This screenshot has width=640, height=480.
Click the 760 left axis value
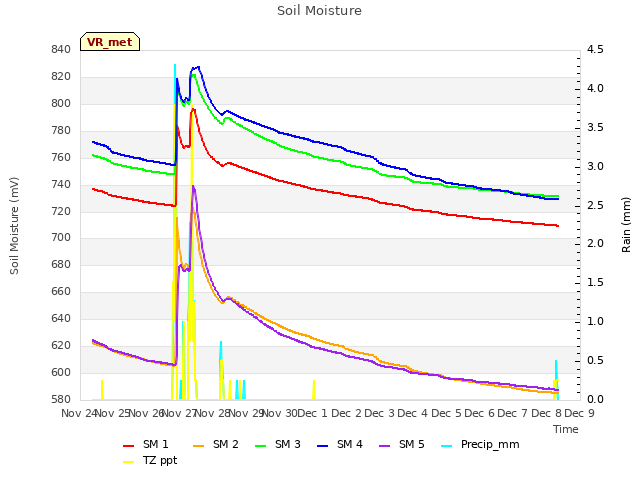click(61, 157)
